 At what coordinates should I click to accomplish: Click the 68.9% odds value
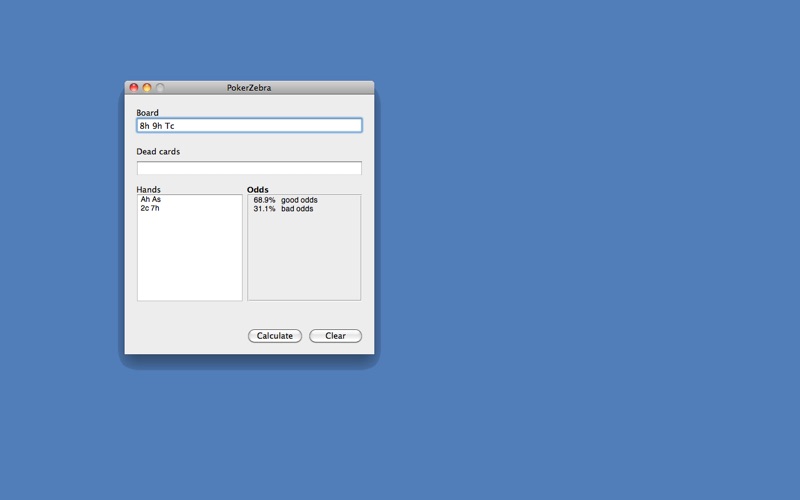click(x=264, y=200)
